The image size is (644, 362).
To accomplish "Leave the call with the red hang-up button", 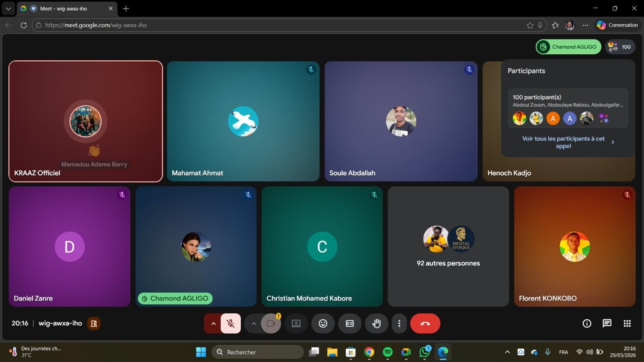I will pyautogui.click(x=425, y=323).
